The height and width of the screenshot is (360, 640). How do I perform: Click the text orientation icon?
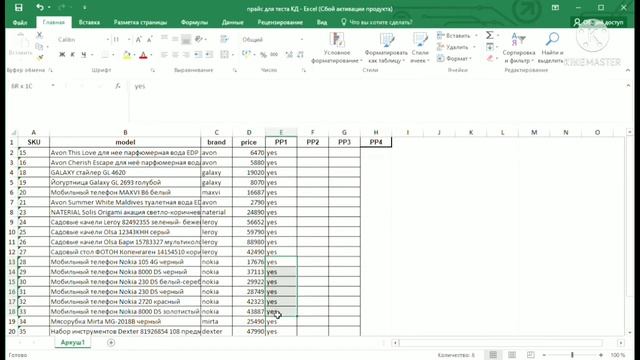click(199, 40)
